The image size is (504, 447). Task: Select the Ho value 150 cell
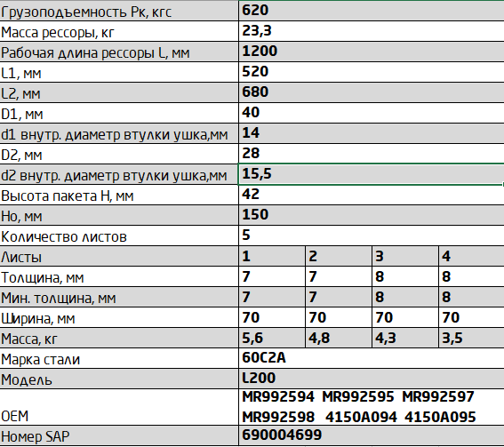pos(372,215)
